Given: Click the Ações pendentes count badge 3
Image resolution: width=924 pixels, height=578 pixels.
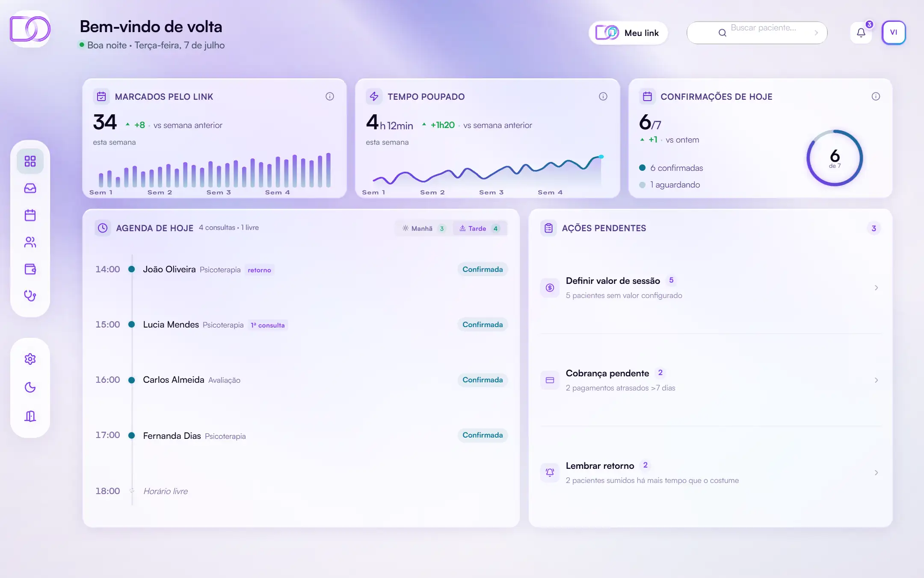Looking at the screenshot, I should [x=874, y=228].
